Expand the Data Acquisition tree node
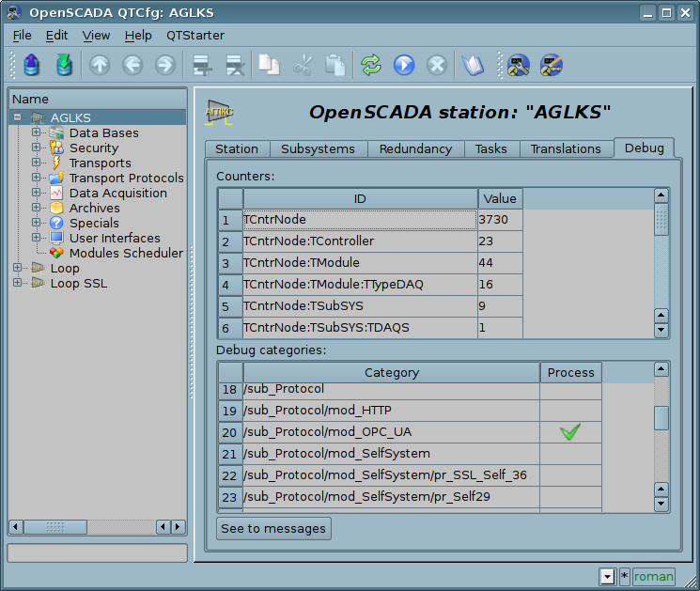Viewport: 700px width, 591px height. click(x=36, y=193)
